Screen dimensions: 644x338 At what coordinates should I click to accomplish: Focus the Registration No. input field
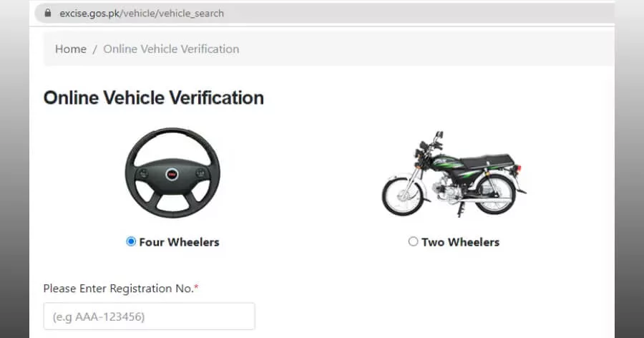click(x=149, y=317)
